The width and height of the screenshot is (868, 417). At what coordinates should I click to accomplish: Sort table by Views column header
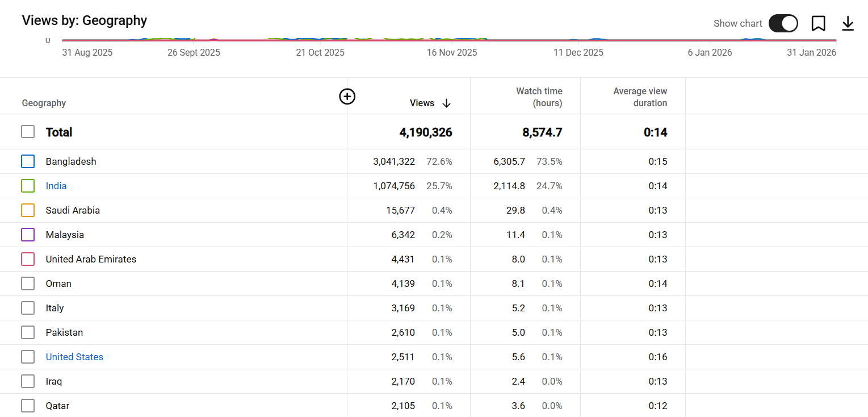point(422,103)
